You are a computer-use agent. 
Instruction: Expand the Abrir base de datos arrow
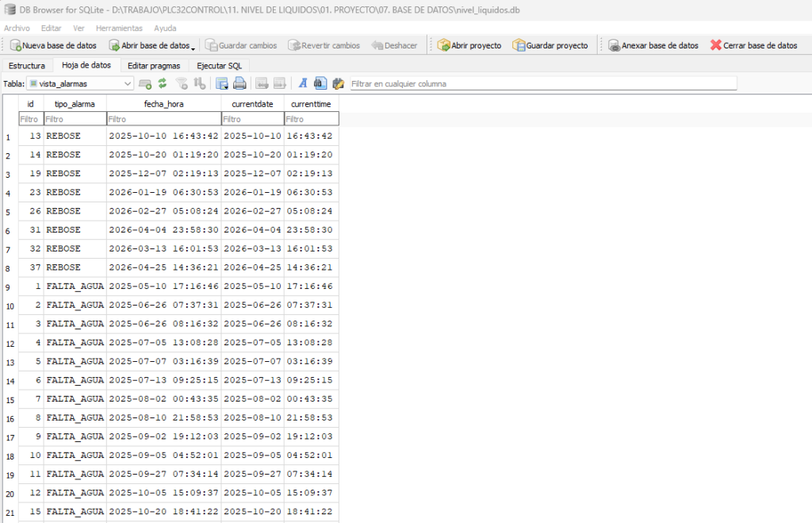click(193, 48)
